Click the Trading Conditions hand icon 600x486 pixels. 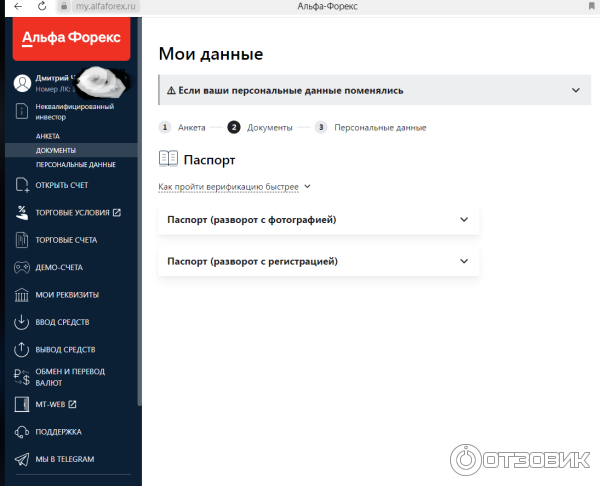[22, 212]
